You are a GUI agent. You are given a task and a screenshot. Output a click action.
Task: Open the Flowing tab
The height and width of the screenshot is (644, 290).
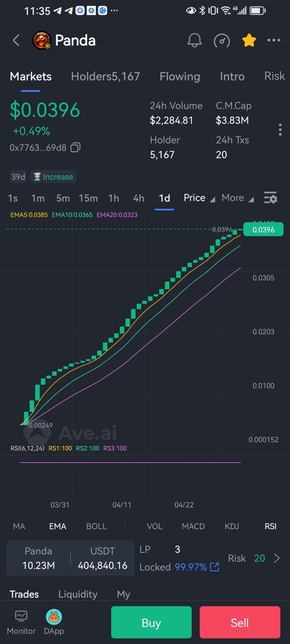tap(179, 76)
